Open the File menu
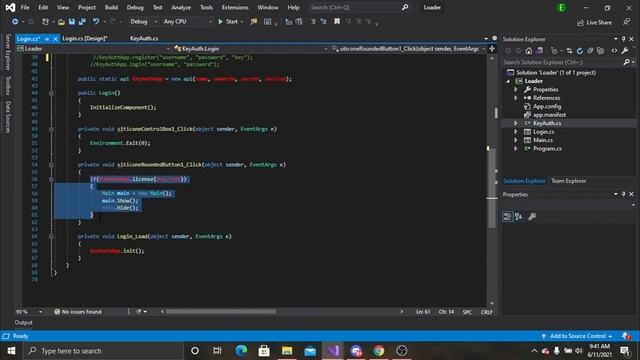Image resolution: width=640 pixels, height=360 pixels. point(25,7)
